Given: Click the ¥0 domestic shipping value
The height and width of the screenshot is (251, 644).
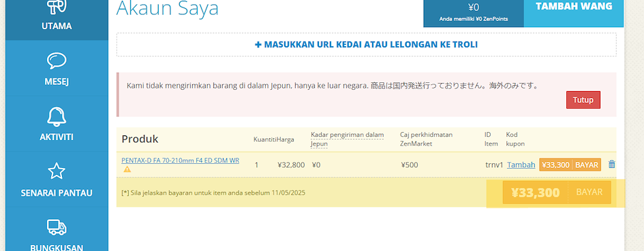Looking at the screenshot, I should [x=316, y=165].
